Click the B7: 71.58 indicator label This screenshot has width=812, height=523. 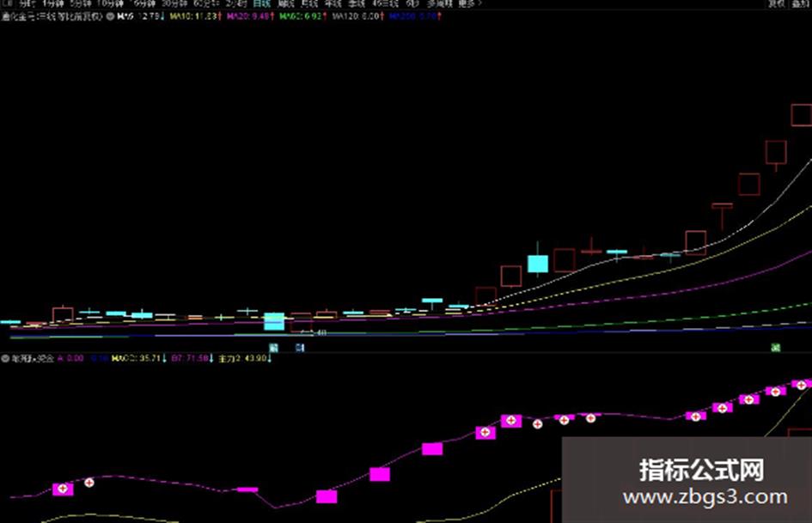click(192, 358)
